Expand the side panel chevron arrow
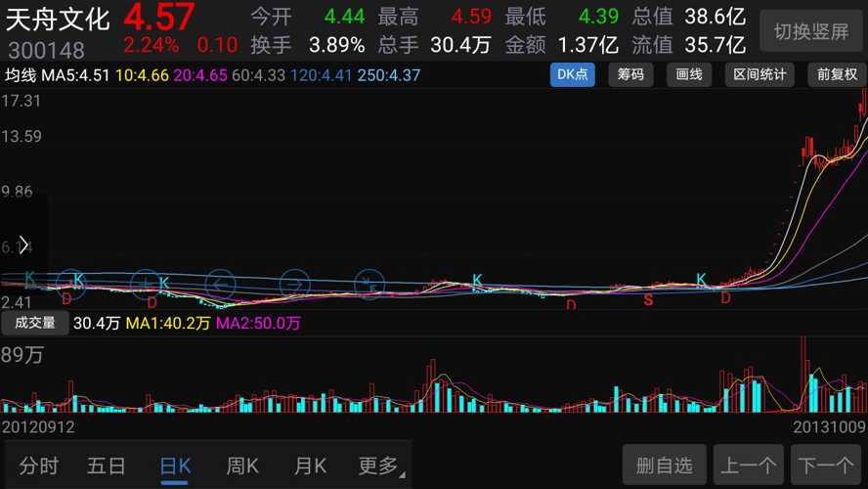The width and height of the screenshot is (868, 489). [23, 244]
